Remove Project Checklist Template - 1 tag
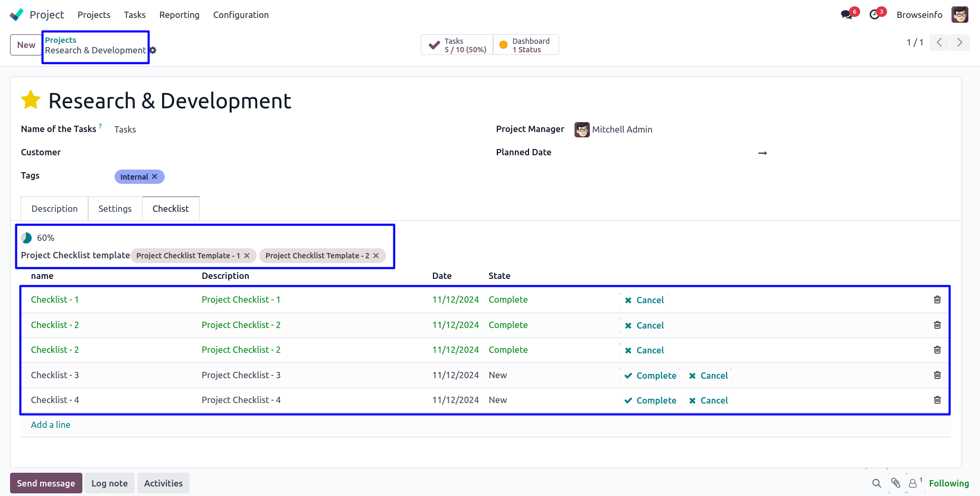 247,256
